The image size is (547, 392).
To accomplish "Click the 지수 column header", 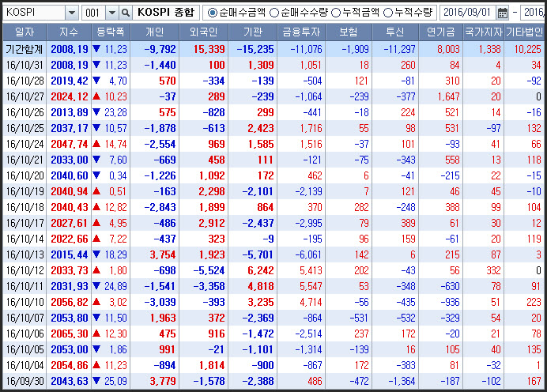I will [69, 32].
